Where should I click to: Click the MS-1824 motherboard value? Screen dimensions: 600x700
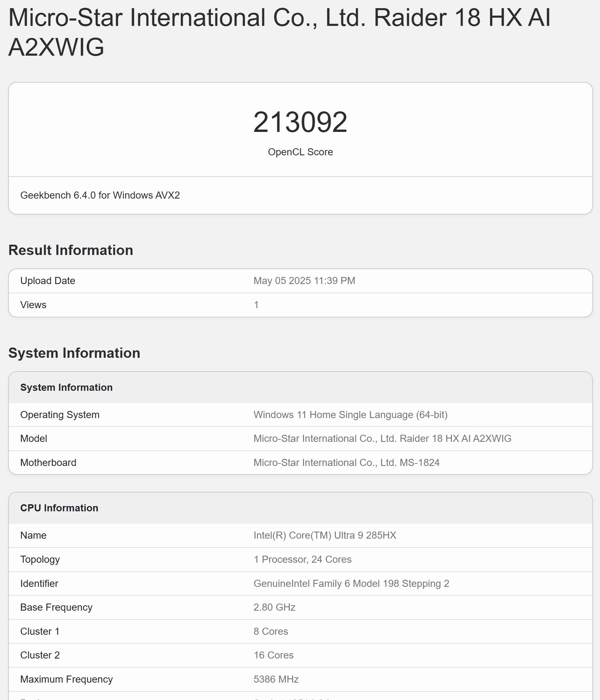(346, 463)
